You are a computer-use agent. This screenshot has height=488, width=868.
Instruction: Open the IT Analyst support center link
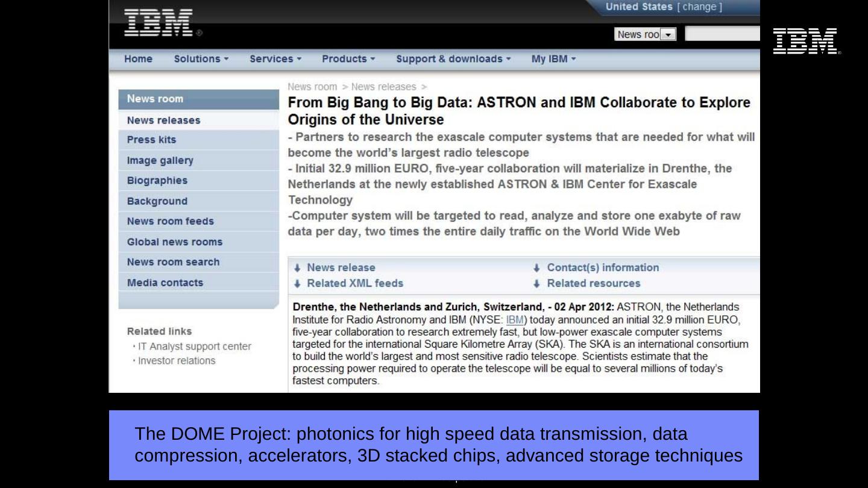(x=195, y=346)
